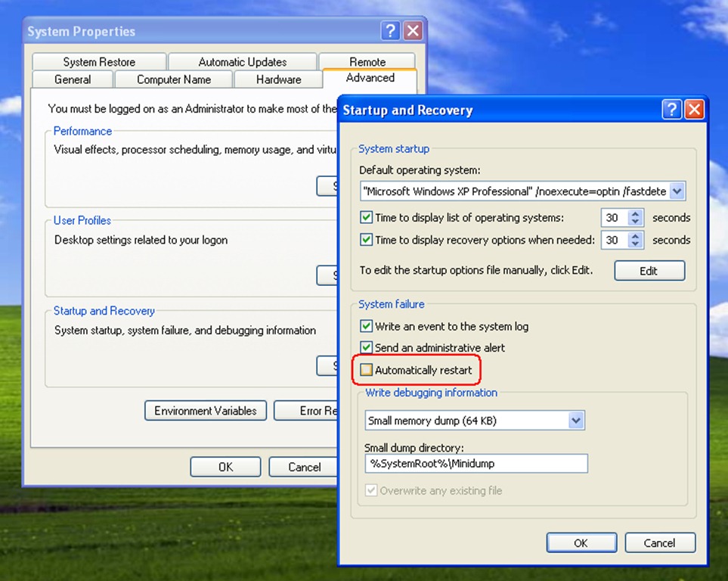Decrease operating systems list display time
728x581 pixels.
click(635, 222)
